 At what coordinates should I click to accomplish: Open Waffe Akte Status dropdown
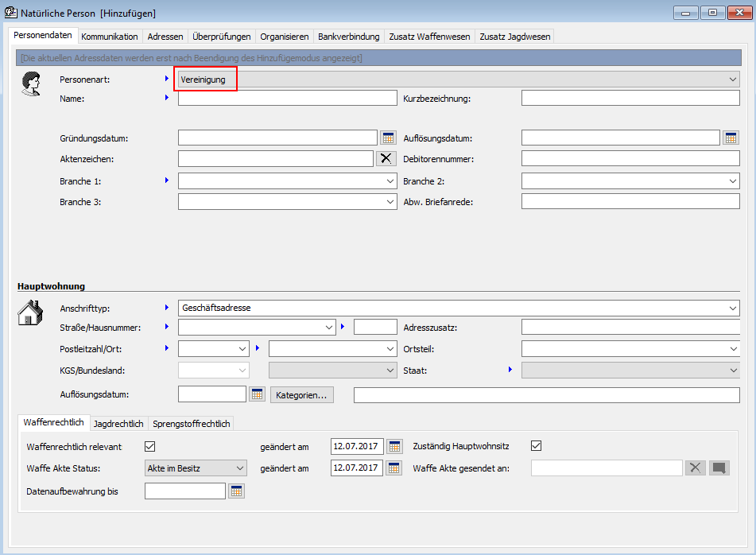[240, 468]
